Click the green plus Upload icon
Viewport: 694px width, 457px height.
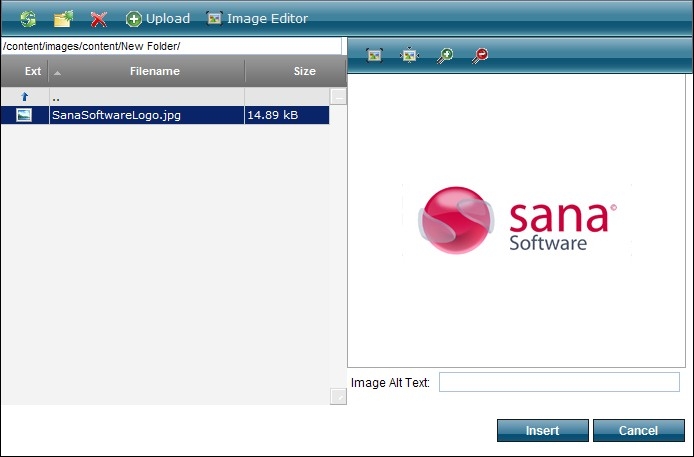134,19
